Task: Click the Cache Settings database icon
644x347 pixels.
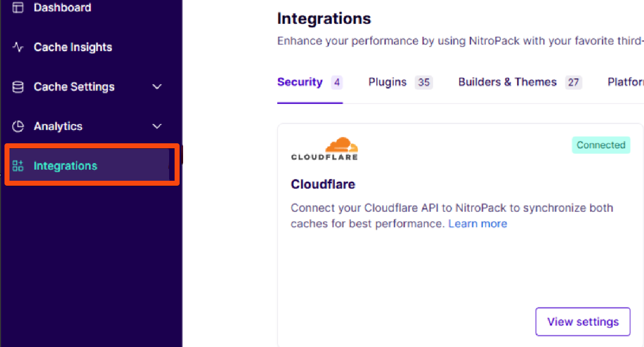Action: click(18, 87)
